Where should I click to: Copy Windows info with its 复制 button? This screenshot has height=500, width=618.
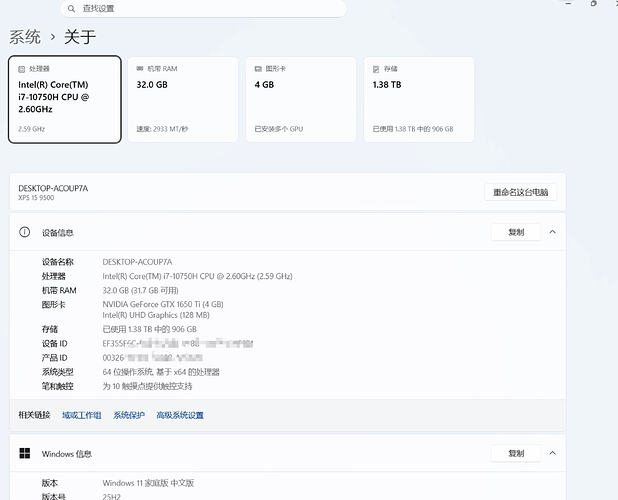(516, 453)
